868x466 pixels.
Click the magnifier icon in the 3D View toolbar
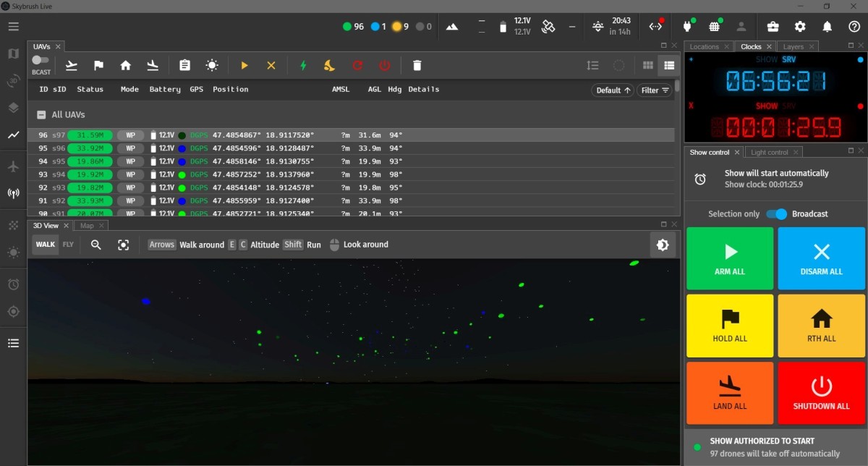(96, 245)
